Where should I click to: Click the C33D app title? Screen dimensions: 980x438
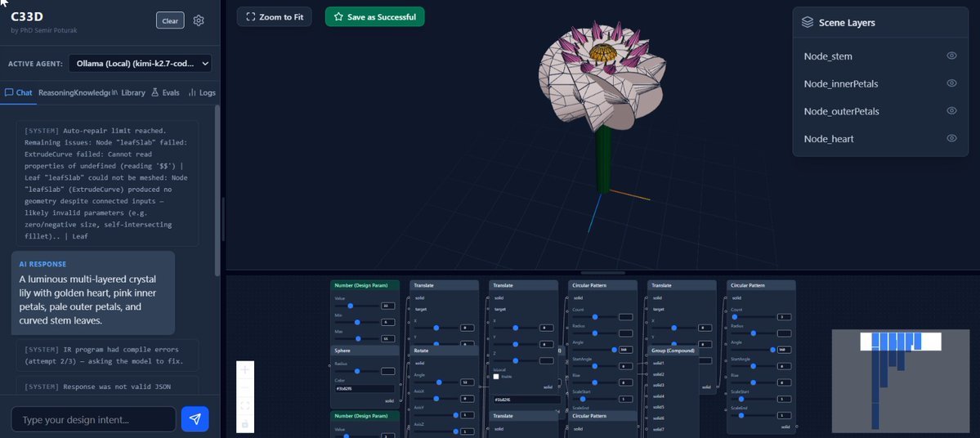click(x=27, y=16)
